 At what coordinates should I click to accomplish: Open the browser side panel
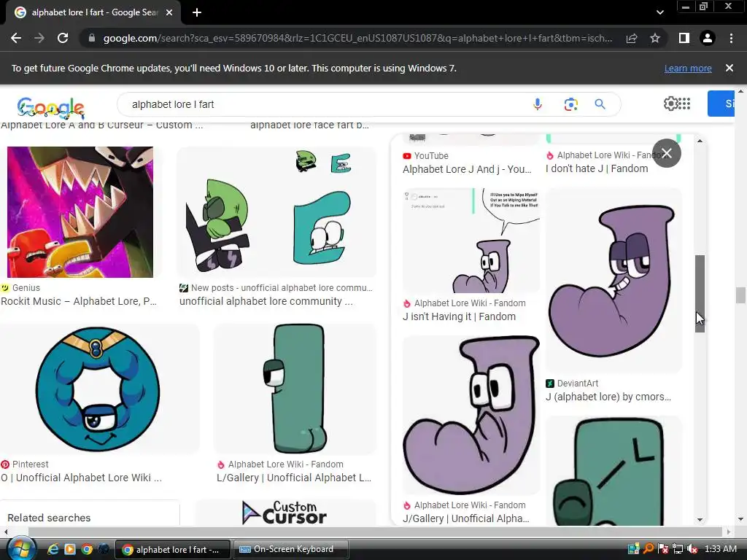[x=684, y=38]
